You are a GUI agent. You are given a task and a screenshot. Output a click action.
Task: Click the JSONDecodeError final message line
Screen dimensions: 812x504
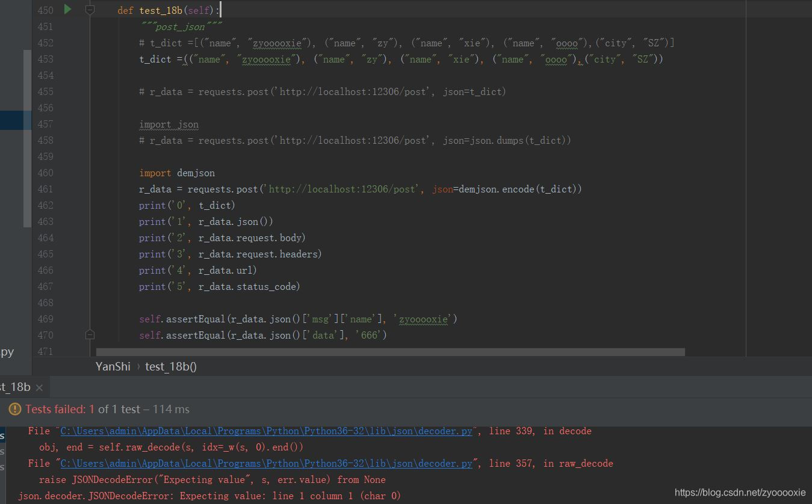(x=209, y=496)
